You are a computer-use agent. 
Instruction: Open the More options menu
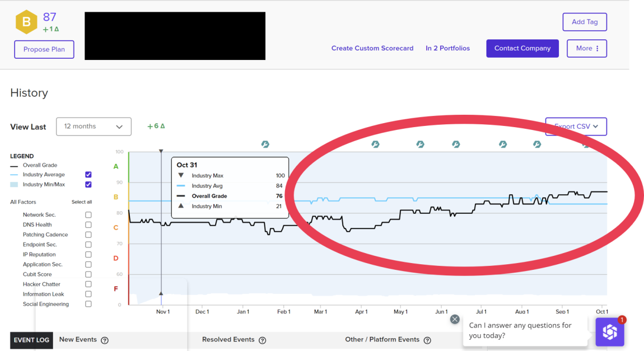click(x=587, y=49)
